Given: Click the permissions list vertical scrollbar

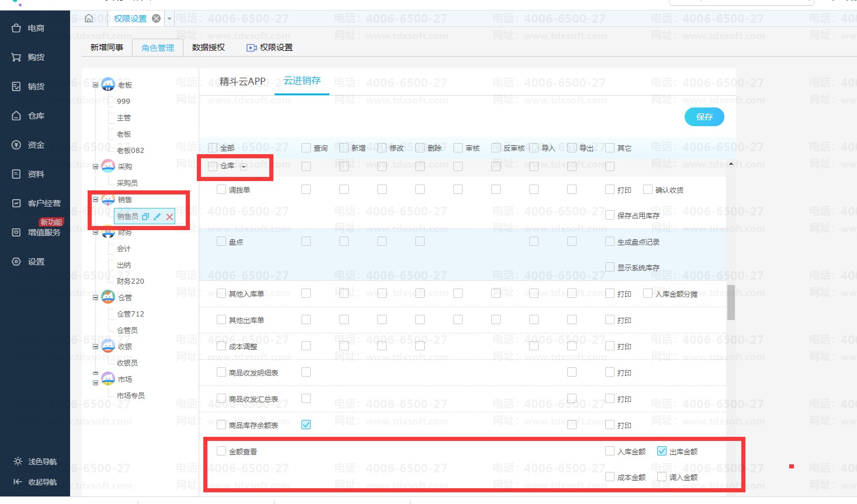Looking at the screenshot, I should pyautogui.click(x=731, y=303).
